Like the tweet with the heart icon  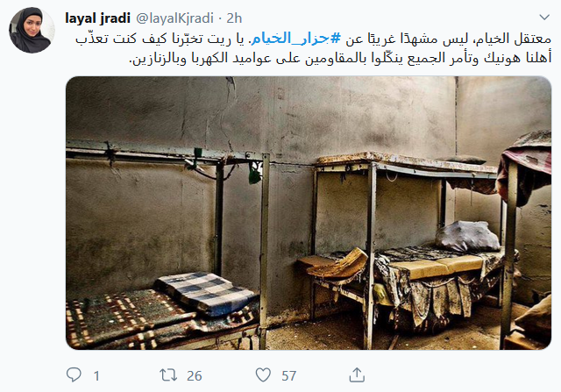coord(263,374)
